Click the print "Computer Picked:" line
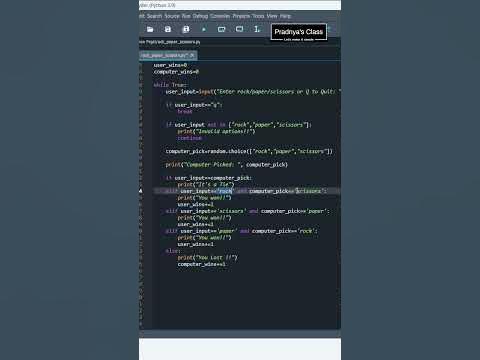This screenshot has width=480, height=360. (227, 165)
